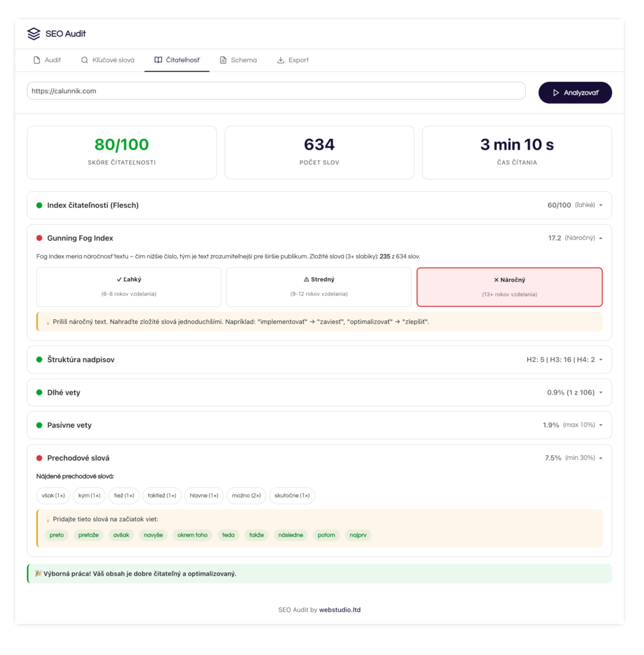The image size is (644, 655).
Task: Open the Audit tab
Action: point(47,60)
